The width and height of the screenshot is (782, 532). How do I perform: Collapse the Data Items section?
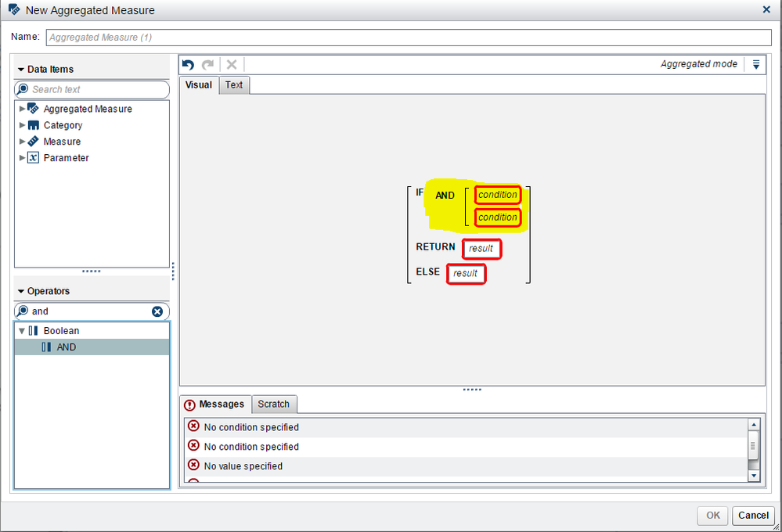tap(21, 70)
